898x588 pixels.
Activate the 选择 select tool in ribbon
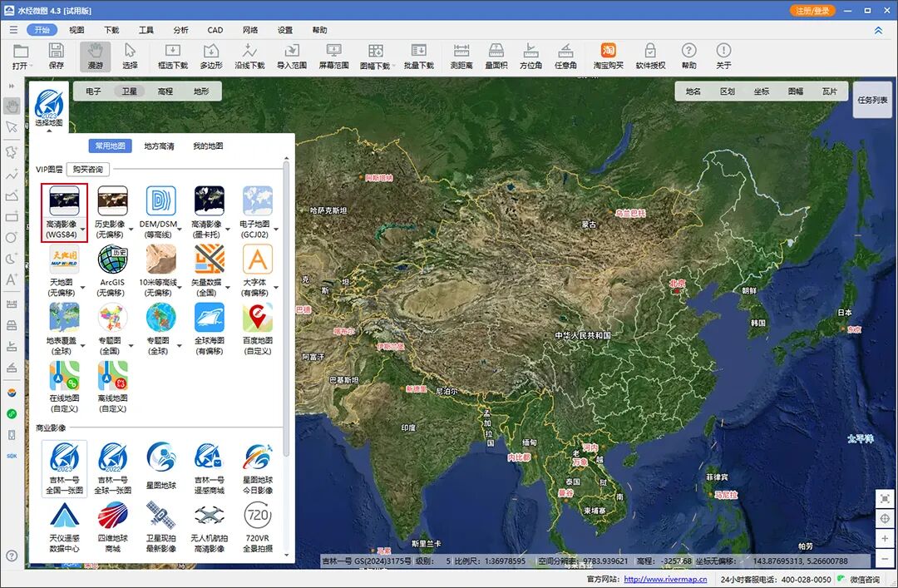click(130, 57)
